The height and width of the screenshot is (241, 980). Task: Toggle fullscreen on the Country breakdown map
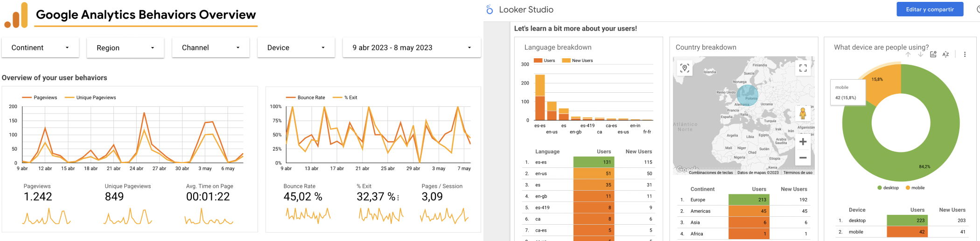803,68
